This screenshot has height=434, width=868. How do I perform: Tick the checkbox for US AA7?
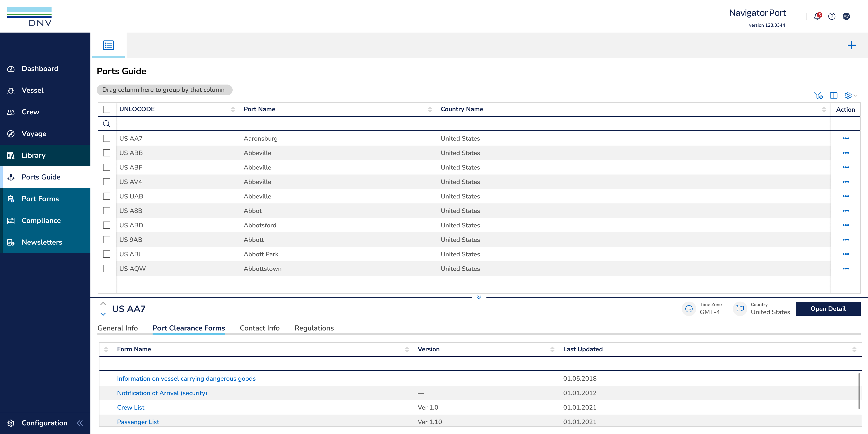[106, 139]
